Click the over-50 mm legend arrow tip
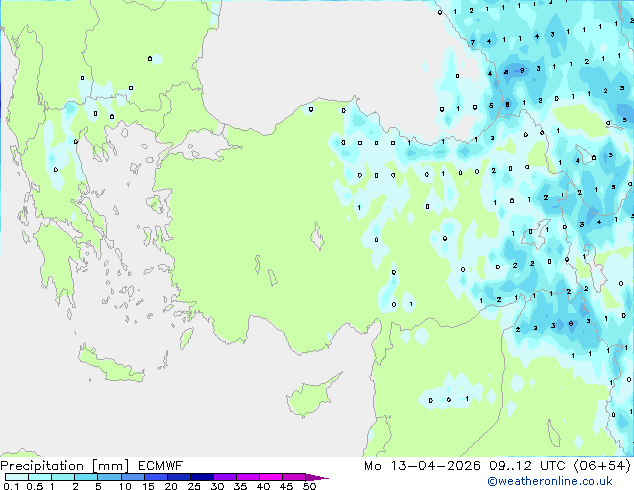 [317, 477]
